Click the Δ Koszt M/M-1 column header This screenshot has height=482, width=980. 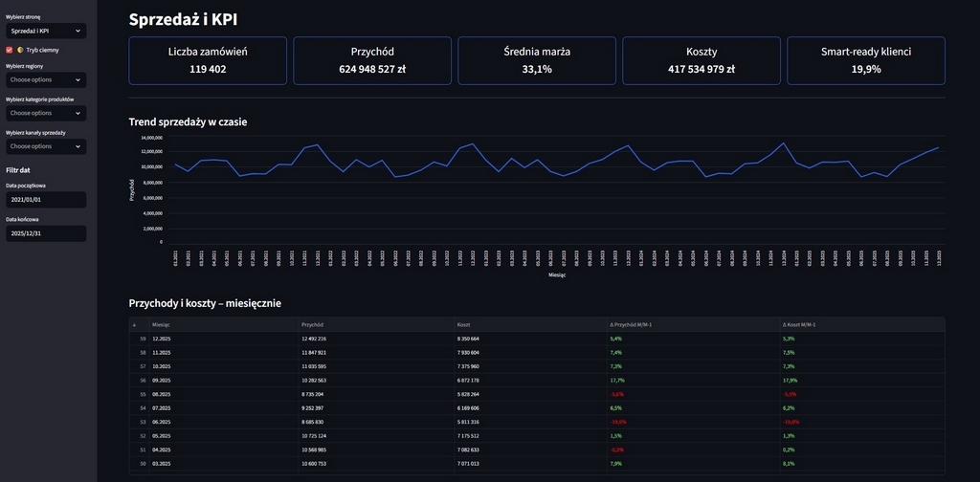coord(861,324)
